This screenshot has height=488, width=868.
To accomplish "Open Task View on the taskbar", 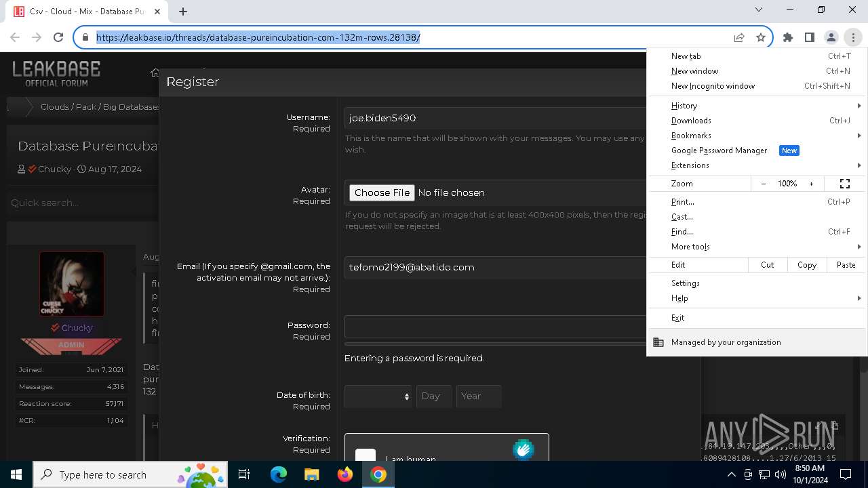I will click(x=244, y=474).
